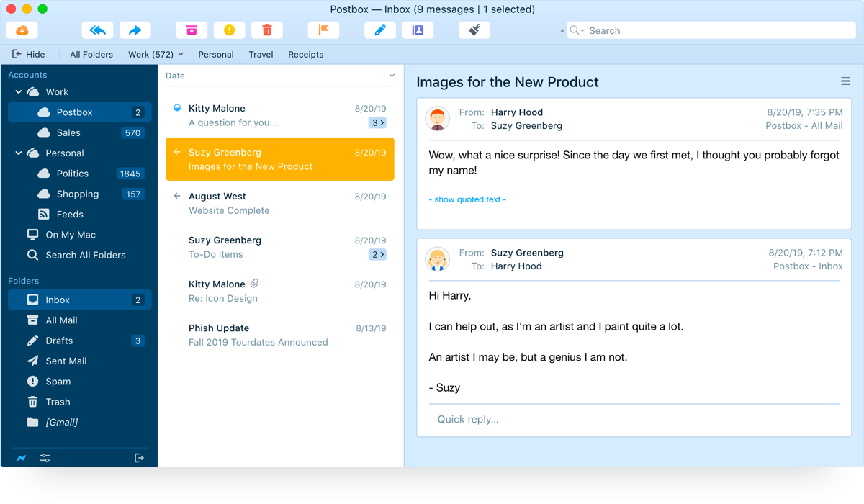Switch to the Travel tab
Image resolution: width=864 pixels, height=504 pixels.
tap(261, 54)
